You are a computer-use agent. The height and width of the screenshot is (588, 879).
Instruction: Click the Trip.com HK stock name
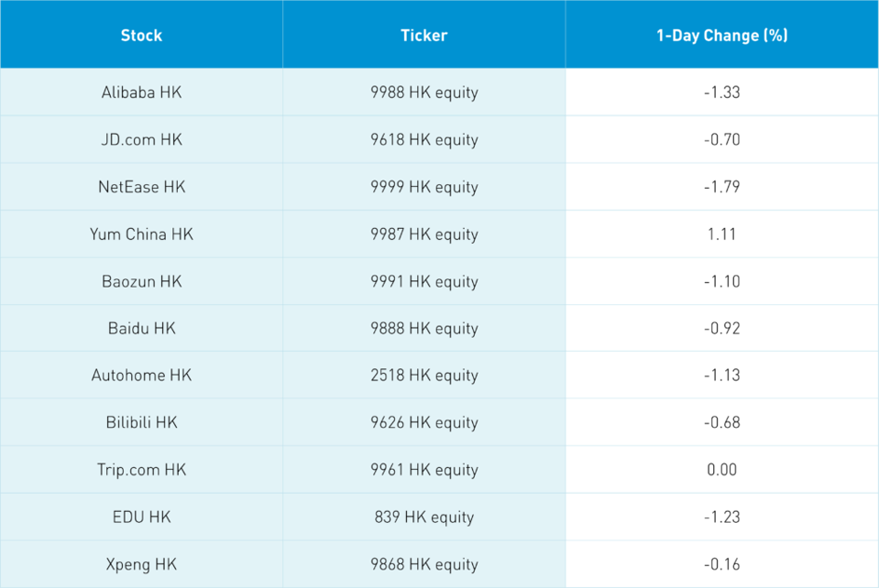click(141, 470)
